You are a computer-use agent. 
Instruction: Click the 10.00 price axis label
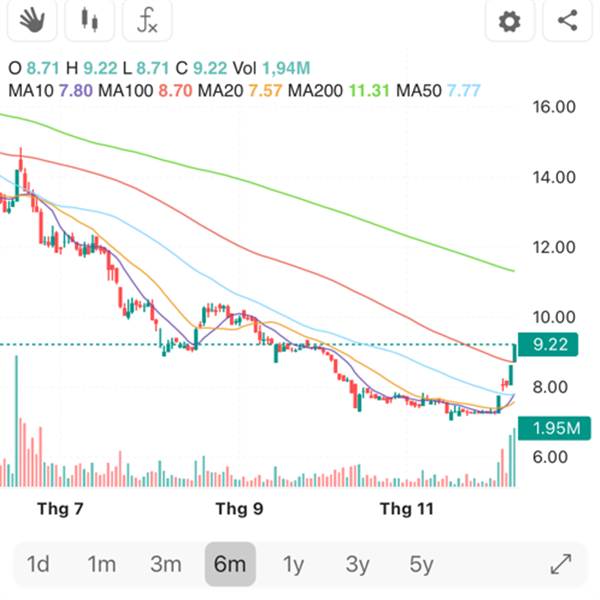coord(554,317)
